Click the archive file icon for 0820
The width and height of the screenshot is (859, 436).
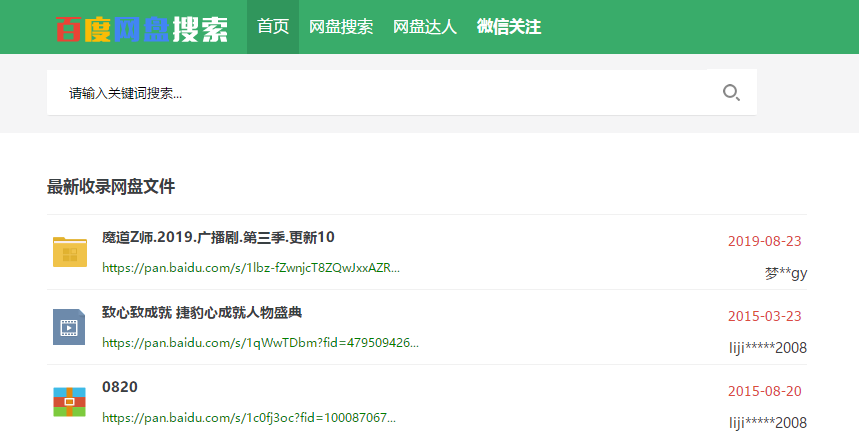[69, 402]
